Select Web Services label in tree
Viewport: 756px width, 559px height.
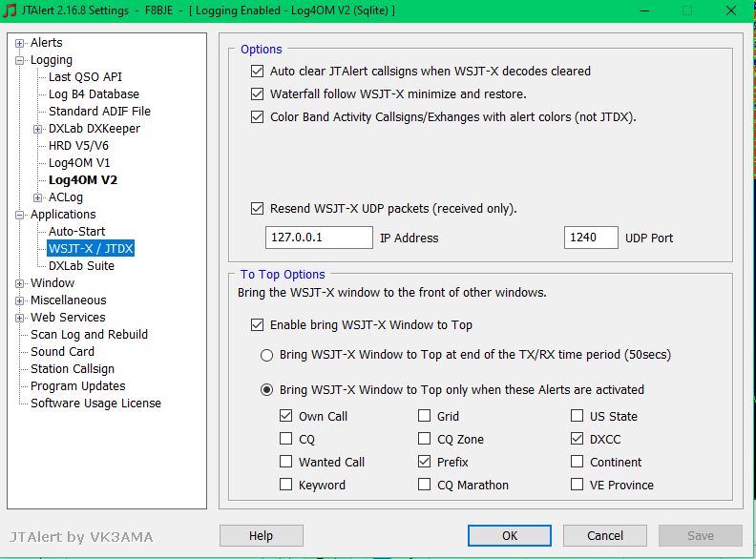click(68, 318)
